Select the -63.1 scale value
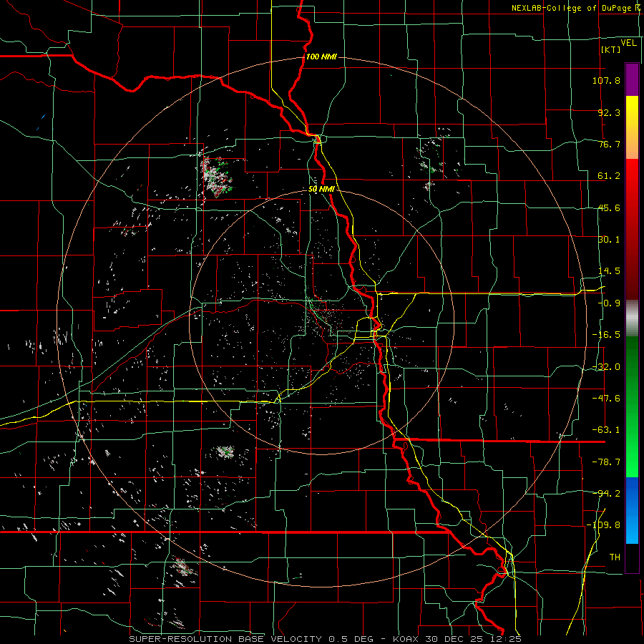This screenshot has height=644, width=644. [606, 430]
